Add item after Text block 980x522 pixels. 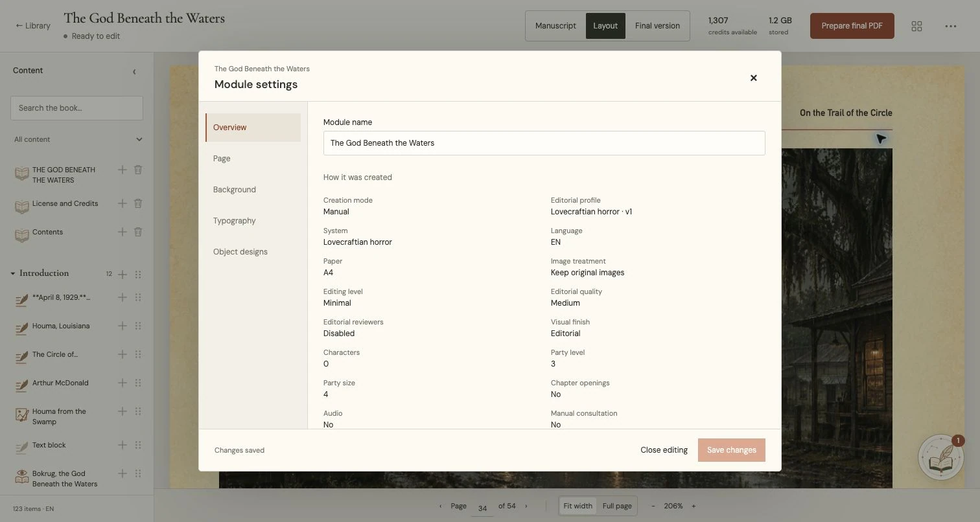pyautogui.click(x=122, y=445)
